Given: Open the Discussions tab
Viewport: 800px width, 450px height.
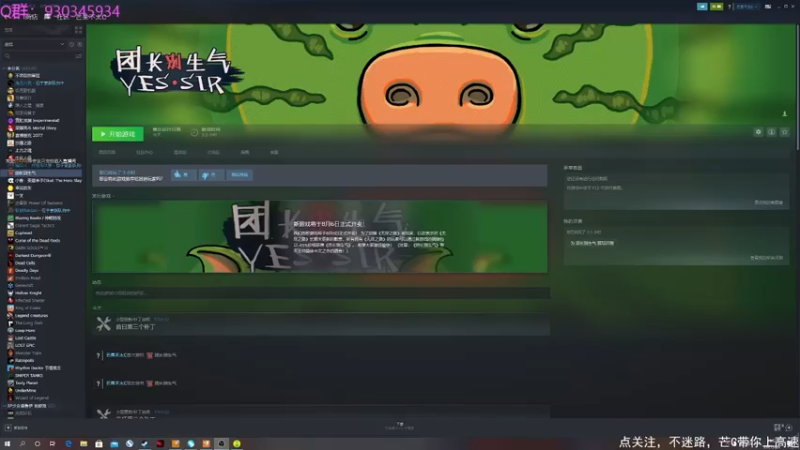Looking at the screenshot, I should tap(213, 152).
